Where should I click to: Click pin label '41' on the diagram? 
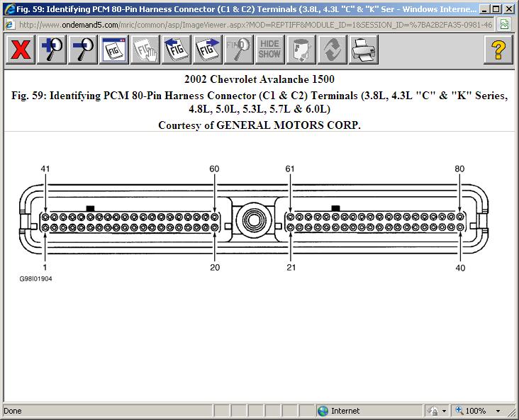(45, 169)
